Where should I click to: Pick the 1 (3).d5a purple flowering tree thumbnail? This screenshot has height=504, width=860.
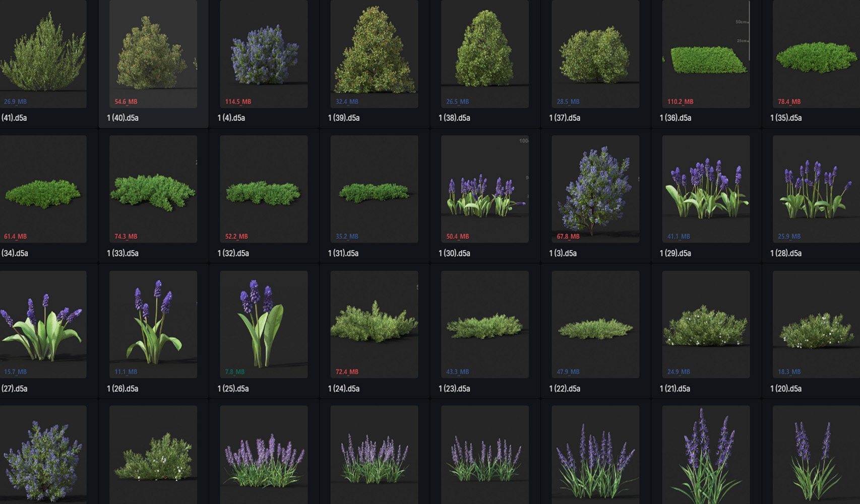point(595,189)
